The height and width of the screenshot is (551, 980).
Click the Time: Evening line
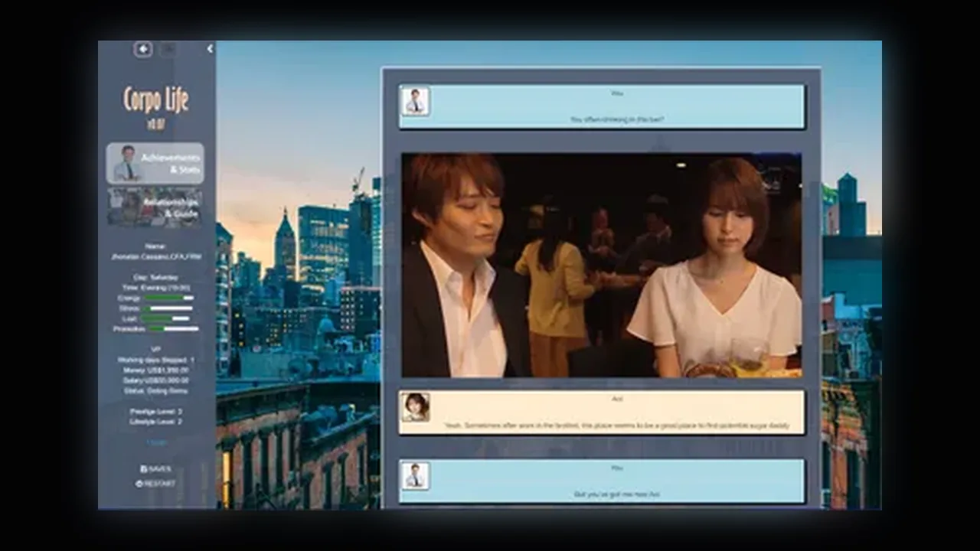click(x=155, y=287)
